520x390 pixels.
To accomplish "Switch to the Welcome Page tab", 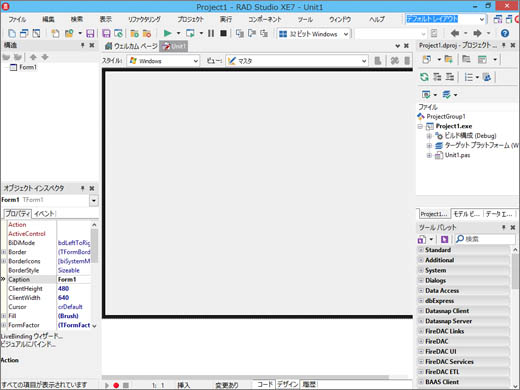I will 131,46.
